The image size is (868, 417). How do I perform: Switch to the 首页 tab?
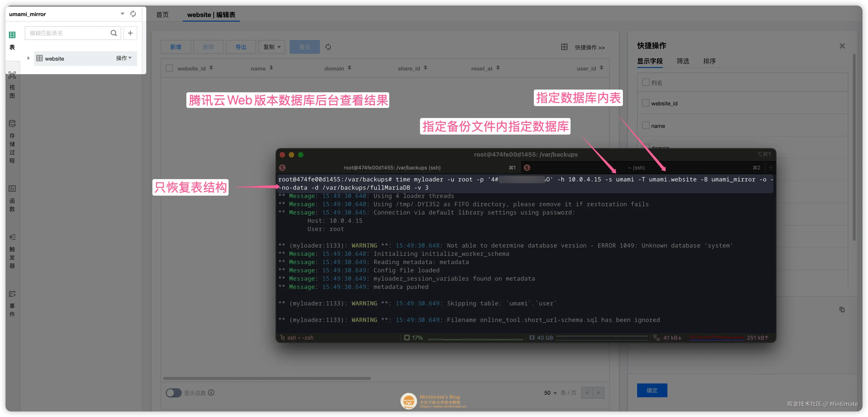pyautogui.click(x=162, y=14)
